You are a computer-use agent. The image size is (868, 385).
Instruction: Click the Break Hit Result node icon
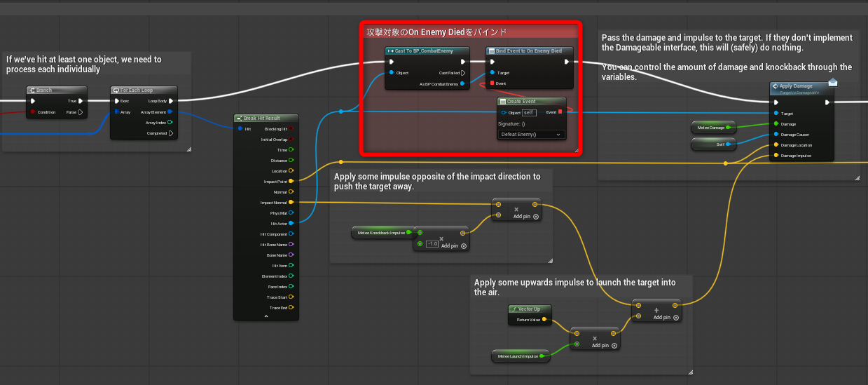239,118
